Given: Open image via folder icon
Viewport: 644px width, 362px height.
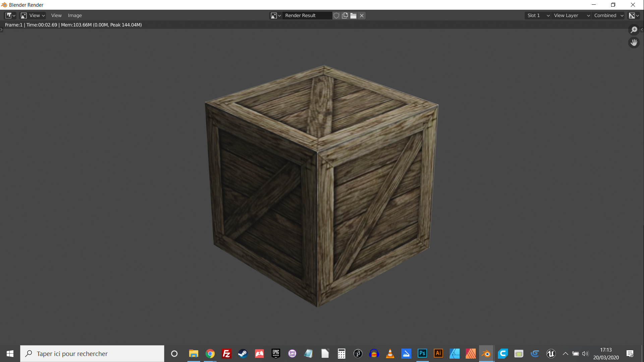Looking at the screenshot, I should 353,15.
